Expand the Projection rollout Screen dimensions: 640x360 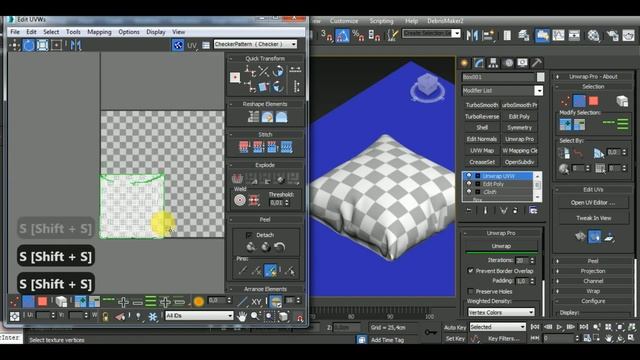pos(593,271)
